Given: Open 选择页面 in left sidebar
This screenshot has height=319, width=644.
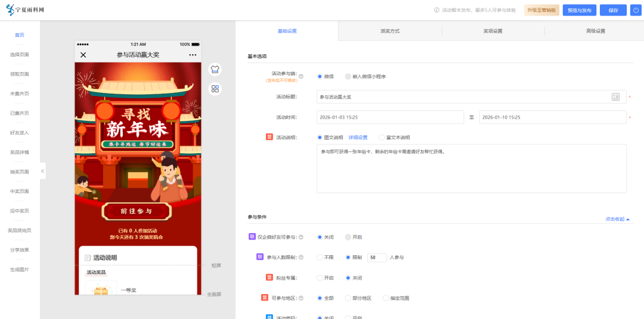Looking at the screenshot, I should [x=20, y=54].
